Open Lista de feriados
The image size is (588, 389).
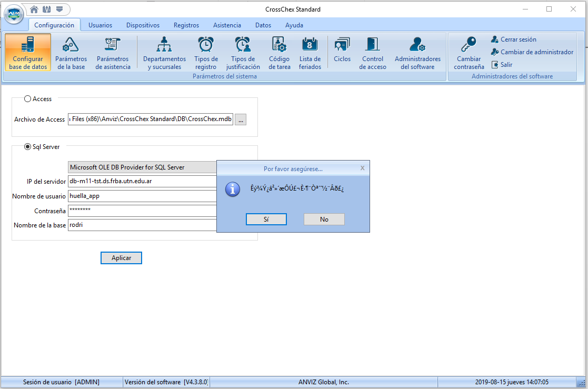pyautogui.click(x=310, y=52)
